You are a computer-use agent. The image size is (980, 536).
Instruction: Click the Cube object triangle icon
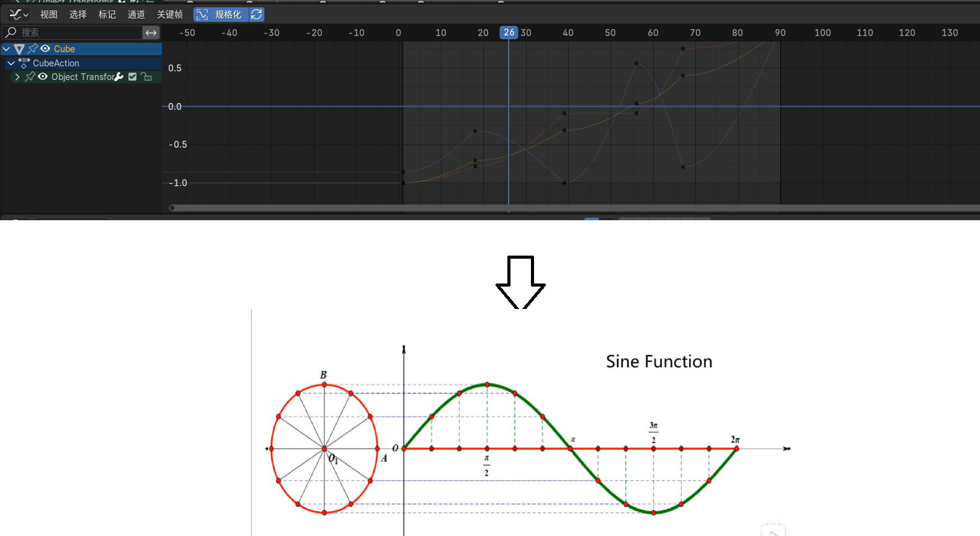click(19, 49)
